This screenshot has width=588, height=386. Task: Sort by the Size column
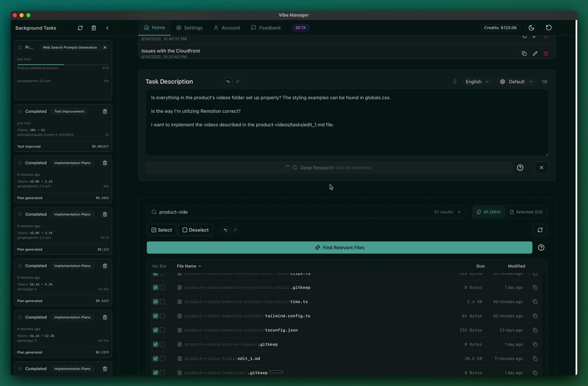coord(480,266)
